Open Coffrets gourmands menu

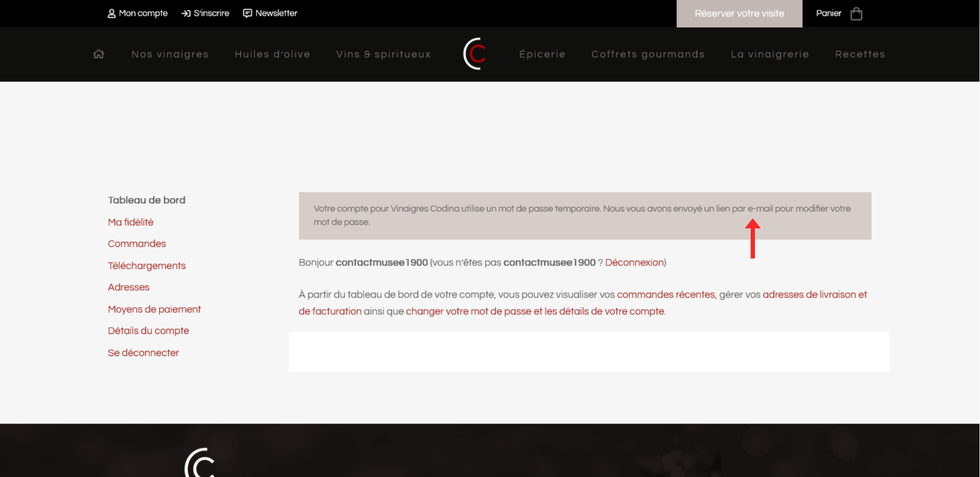pos(648,55)
